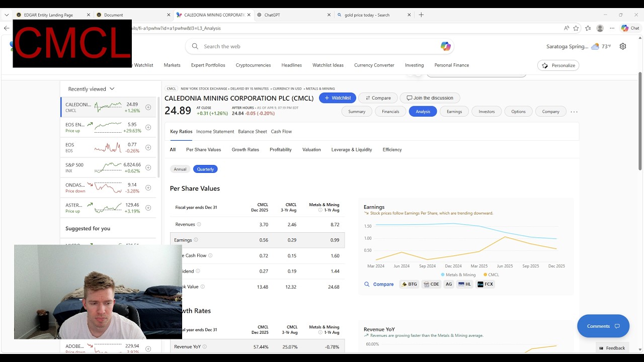This screenshot has height=362, width=644.
Task: Open the Comments floating button
Action: 603,326
